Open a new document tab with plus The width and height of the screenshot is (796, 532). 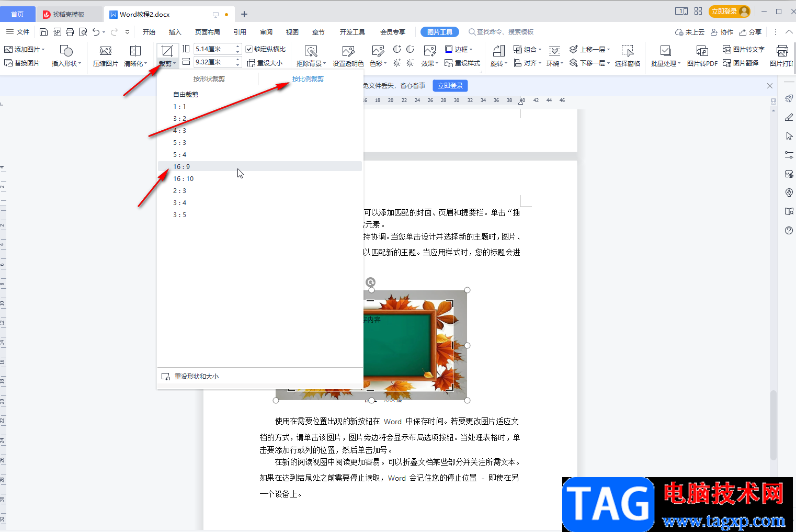[244, 14]
